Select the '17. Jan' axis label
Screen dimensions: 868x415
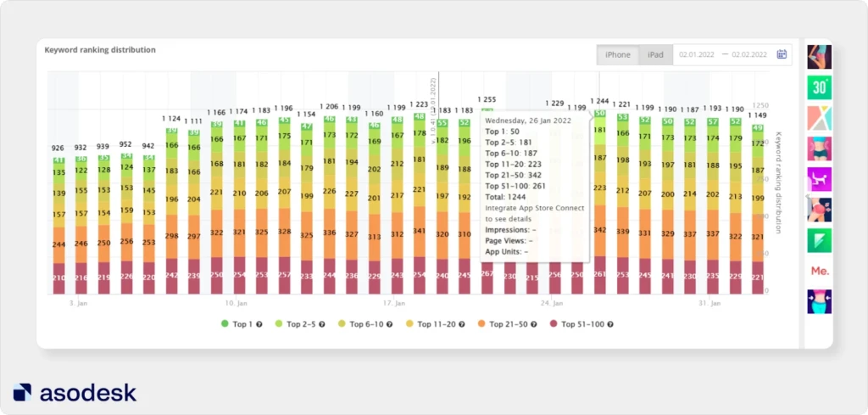393,303
